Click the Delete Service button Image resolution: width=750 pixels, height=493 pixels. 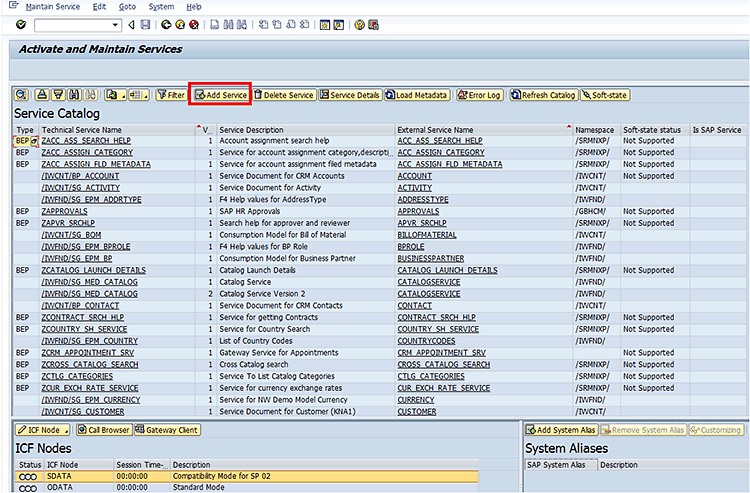[284, 95]
